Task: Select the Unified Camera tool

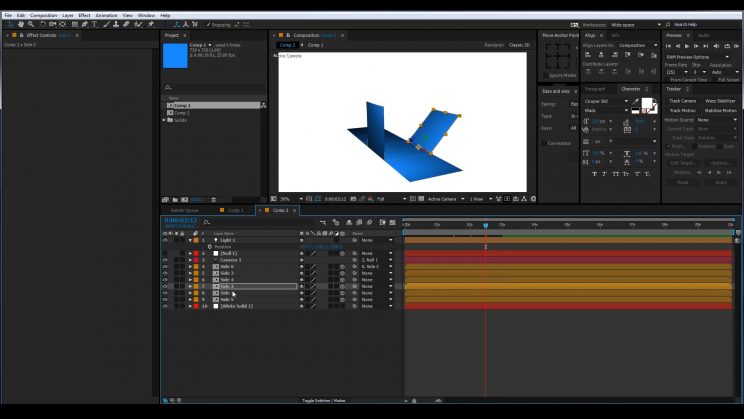Action: pos(52,24)
